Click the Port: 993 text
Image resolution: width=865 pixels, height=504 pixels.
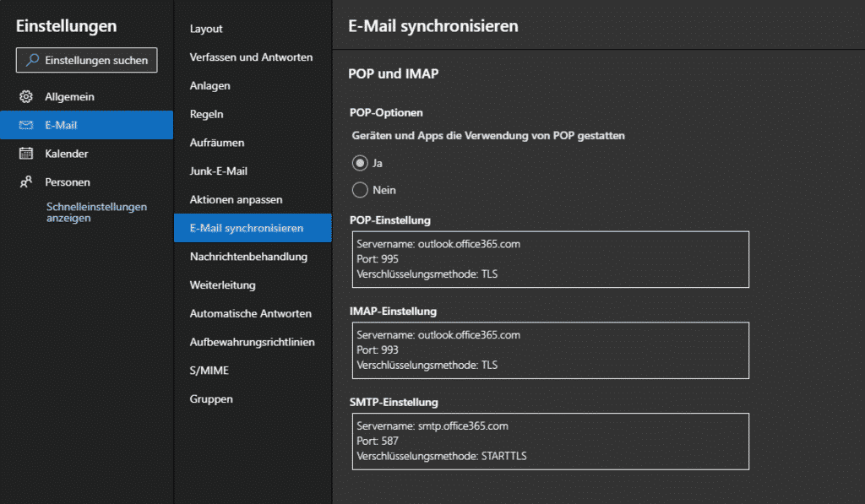pos(378,350)
